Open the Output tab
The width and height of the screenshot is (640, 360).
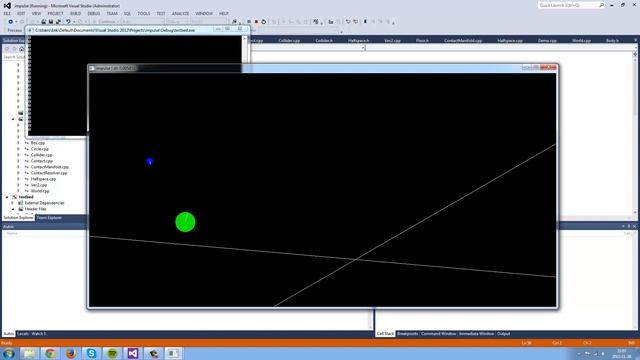click(x=503, y=334)
